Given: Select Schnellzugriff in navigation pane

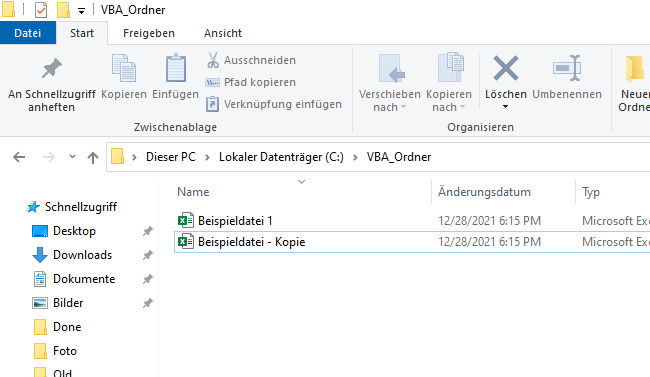Looking at the screenshot, I should click(81, 207).
